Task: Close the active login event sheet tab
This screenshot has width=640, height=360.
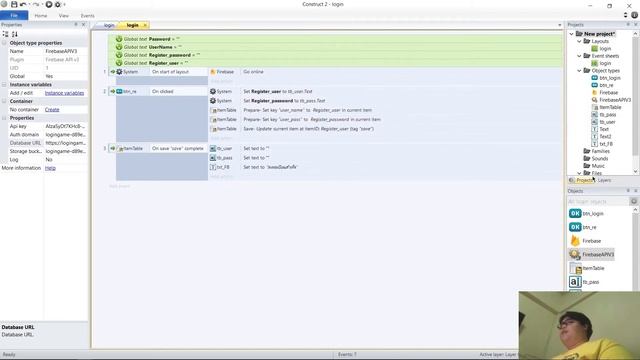Action: click(145, 25)
